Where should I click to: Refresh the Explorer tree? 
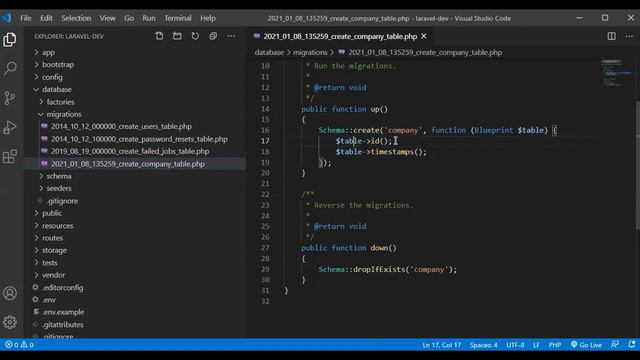click(x=195, y=36)
